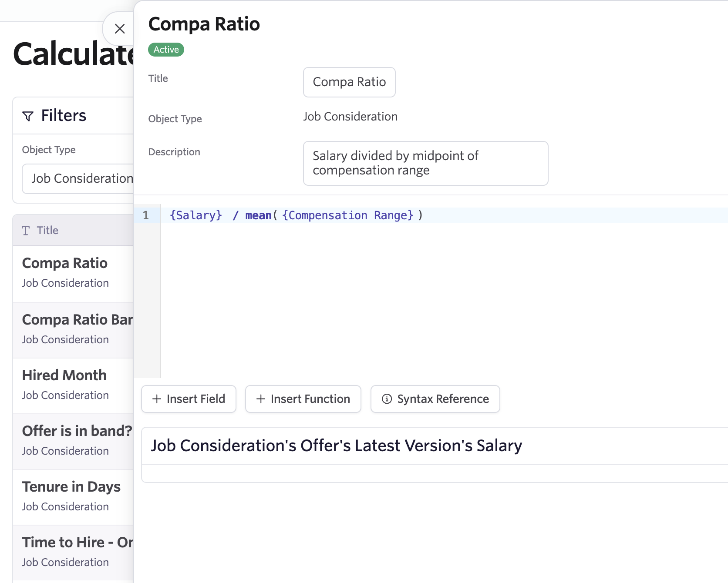The image size is (728, 583).
Task: Click the Title column text-type icon
Action: pos(26,231)
